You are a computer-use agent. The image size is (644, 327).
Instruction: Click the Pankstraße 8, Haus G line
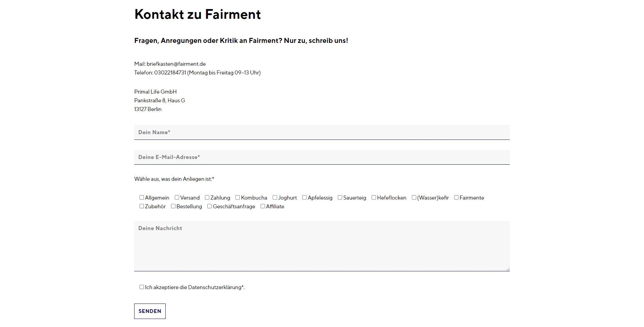coord(160,101)
